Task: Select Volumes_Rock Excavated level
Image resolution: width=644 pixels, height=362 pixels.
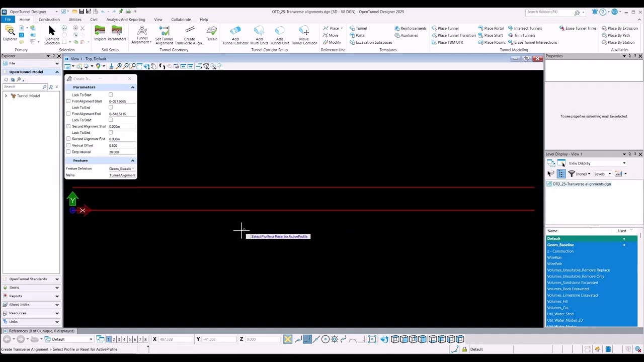Action: click(591, 289)
